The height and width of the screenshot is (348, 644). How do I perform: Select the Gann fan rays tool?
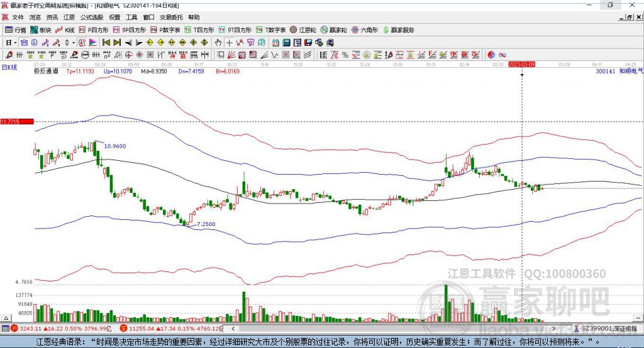(231, 55)
